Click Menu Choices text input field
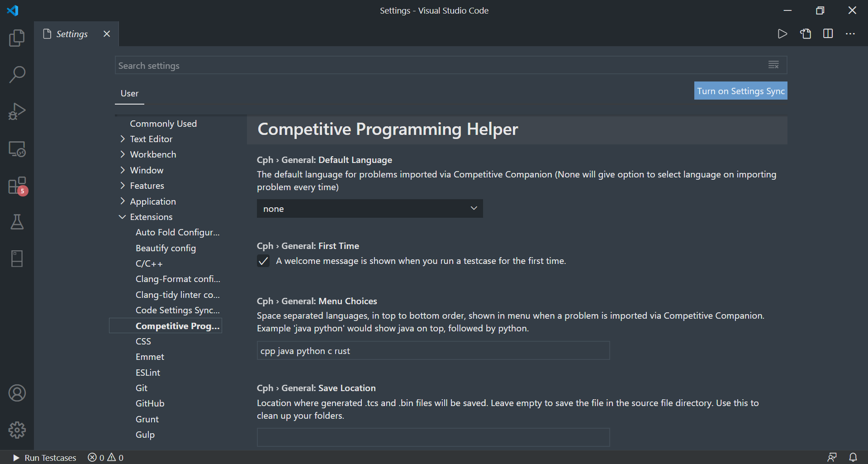Image resolution: width=868 pixels, height=464 pixels. [x=433, y=351]
